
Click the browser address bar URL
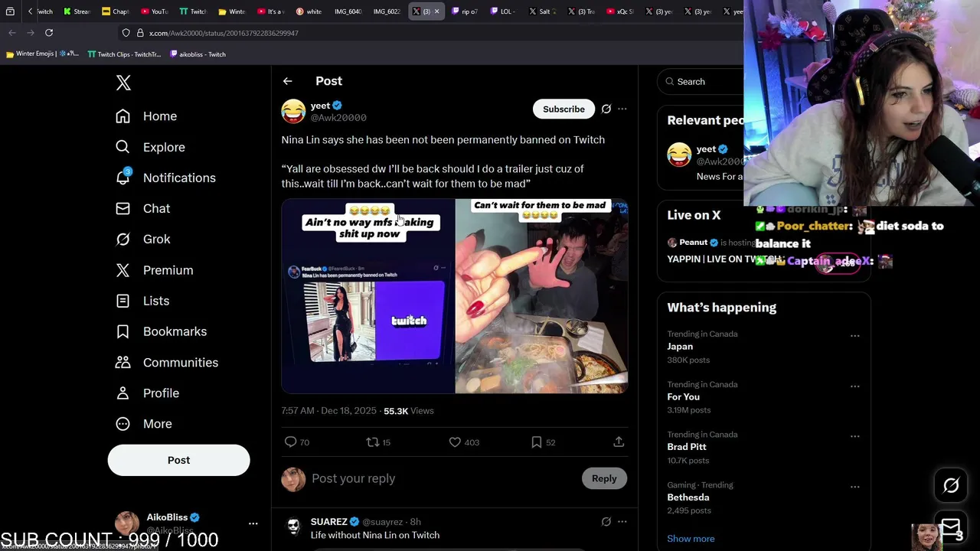[x=224, y=33]
